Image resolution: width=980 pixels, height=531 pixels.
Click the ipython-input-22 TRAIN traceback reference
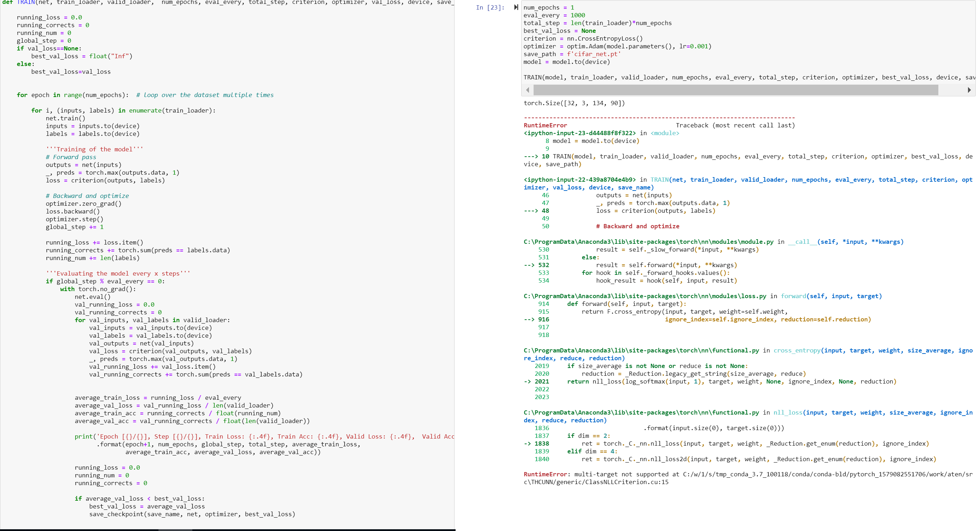tap(579, 180)
